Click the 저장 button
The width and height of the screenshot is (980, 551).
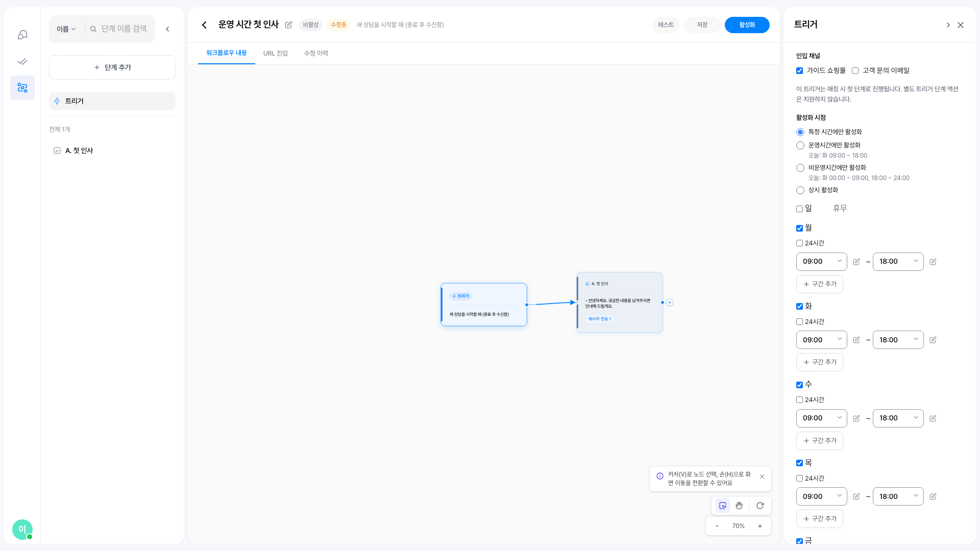tap(702, 25)
